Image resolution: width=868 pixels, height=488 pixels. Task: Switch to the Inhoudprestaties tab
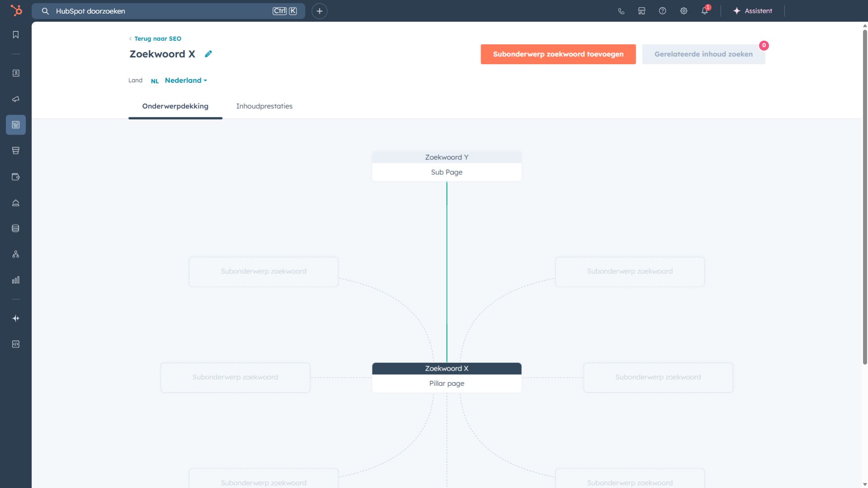(x=264, y=106)
